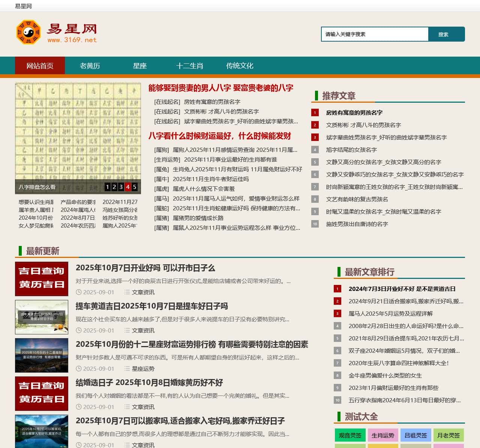Open the 星座 navigation item
Screen dimensions: 480x448
coord(139,66)
